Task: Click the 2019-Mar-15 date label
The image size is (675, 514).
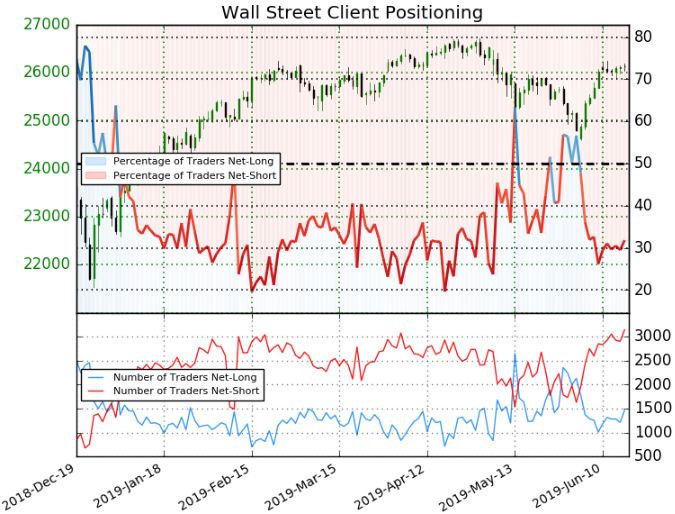Action: click(301, 488)
